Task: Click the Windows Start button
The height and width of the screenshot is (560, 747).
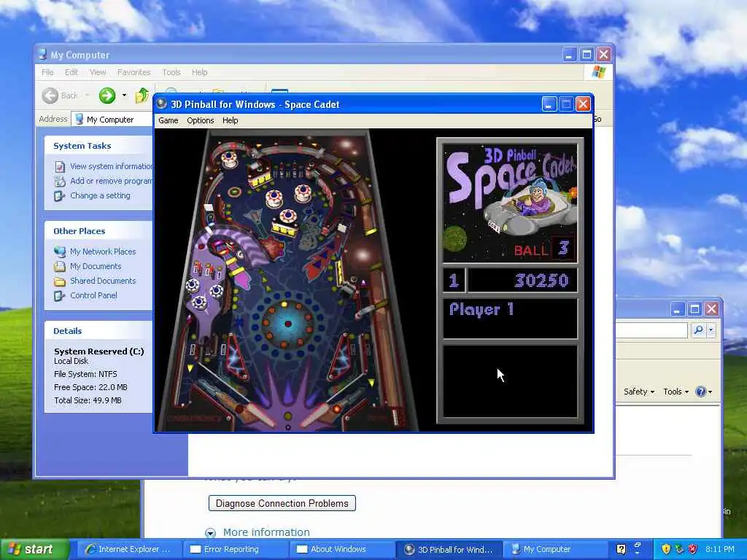Action: [x=34, y=550]
